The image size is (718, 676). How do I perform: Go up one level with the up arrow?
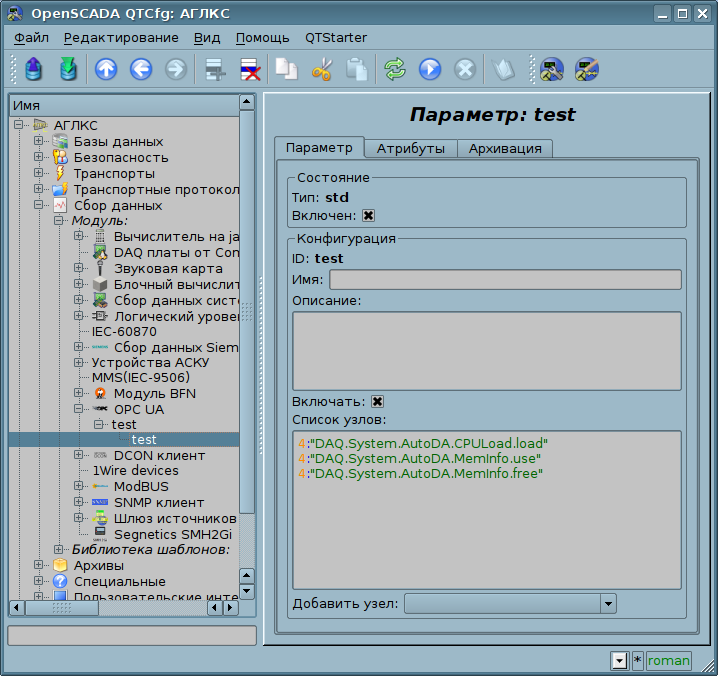pos(106,69)
